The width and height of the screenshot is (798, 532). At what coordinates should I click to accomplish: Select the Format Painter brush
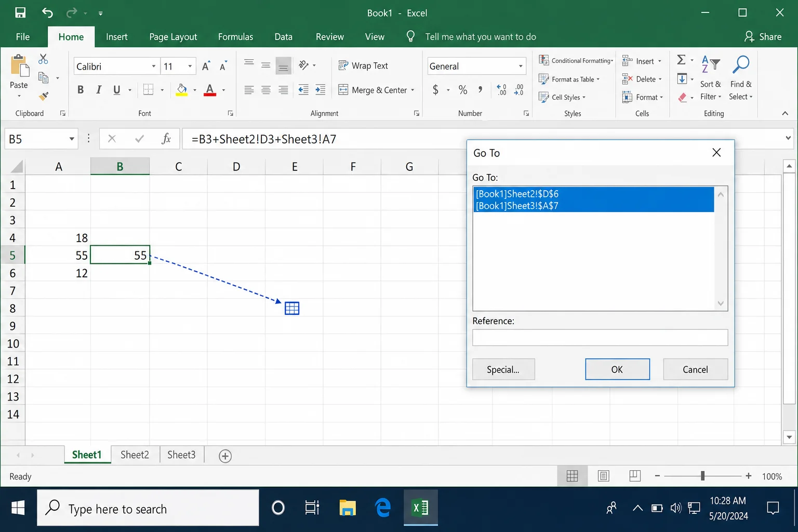point(44,96)
